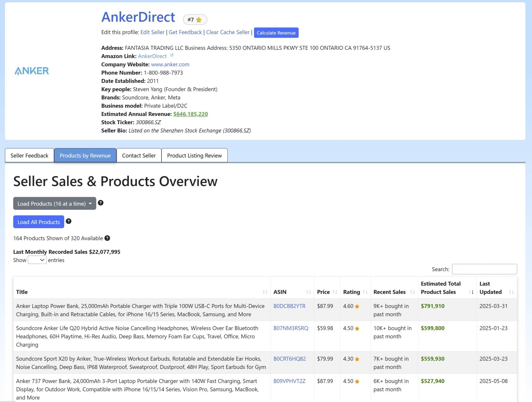Open help icon beside 164 Products Shown

[107, 238]
